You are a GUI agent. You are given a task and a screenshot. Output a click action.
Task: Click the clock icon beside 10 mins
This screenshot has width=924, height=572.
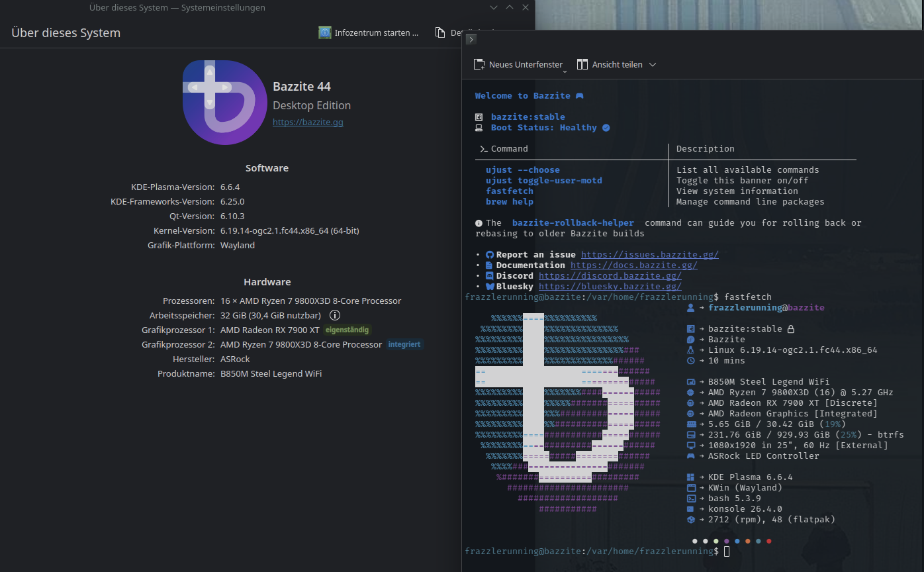[x=691, y=361]
